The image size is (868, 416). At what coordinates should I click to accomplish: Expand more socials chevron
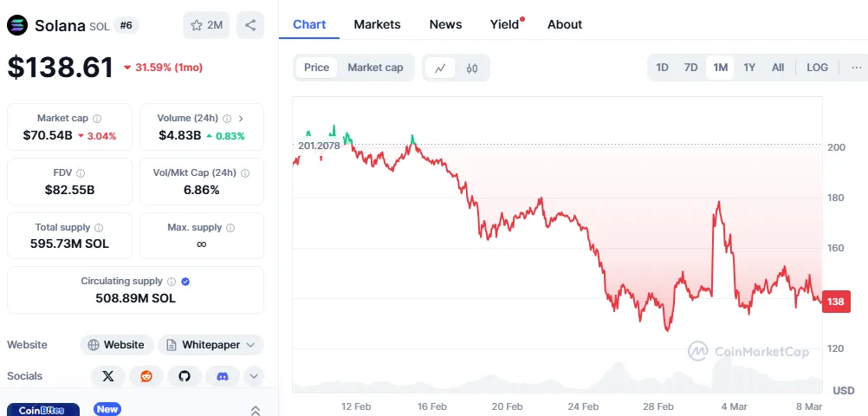coord(254,376)
